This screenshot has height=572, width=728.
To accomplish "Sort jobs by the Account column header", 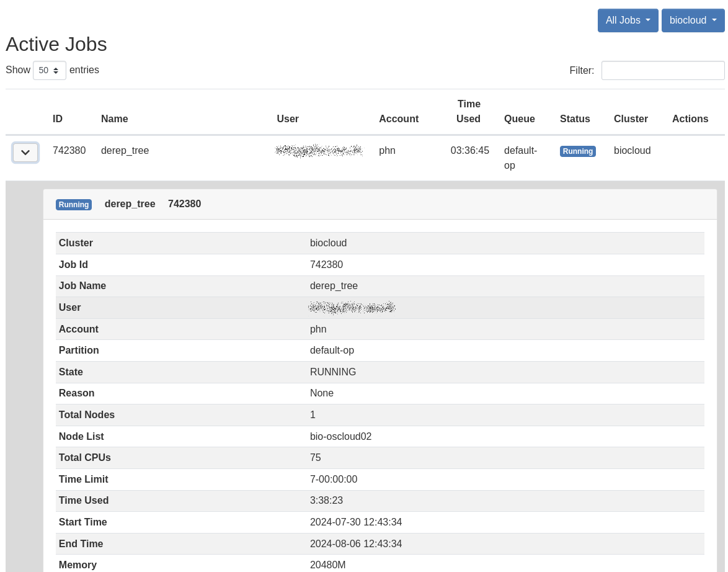I will [x=399, y=119].
